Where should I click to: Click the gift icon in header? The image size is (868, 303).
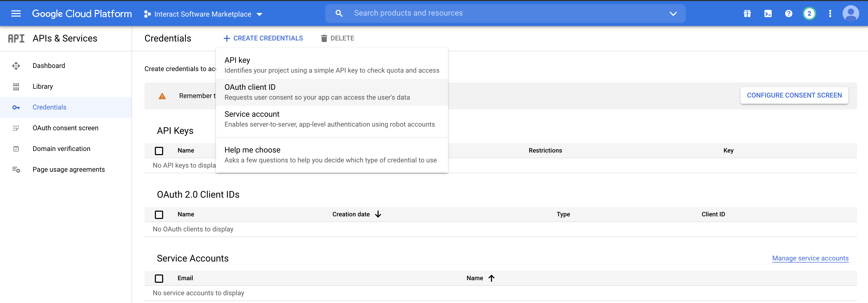747,13
